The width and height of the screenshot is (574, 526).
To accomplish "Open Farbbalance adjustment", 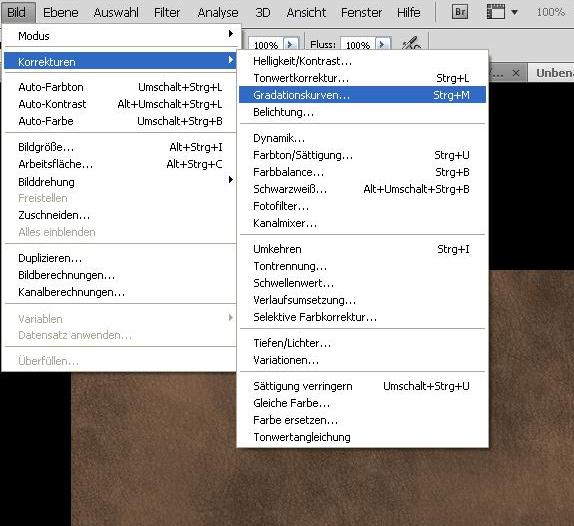I will pyautogui.click(x=362, y=172).
